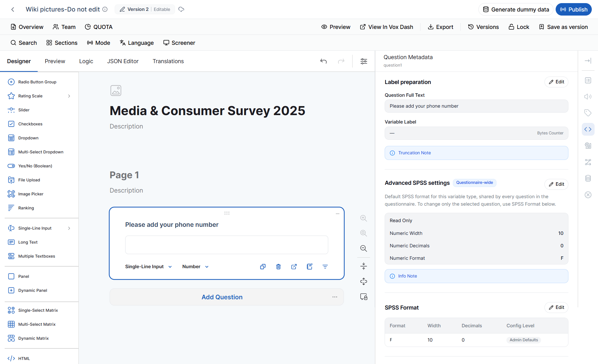Delete the question with trash icon
The width and height of the screenshot is (598, 364).
278,267
